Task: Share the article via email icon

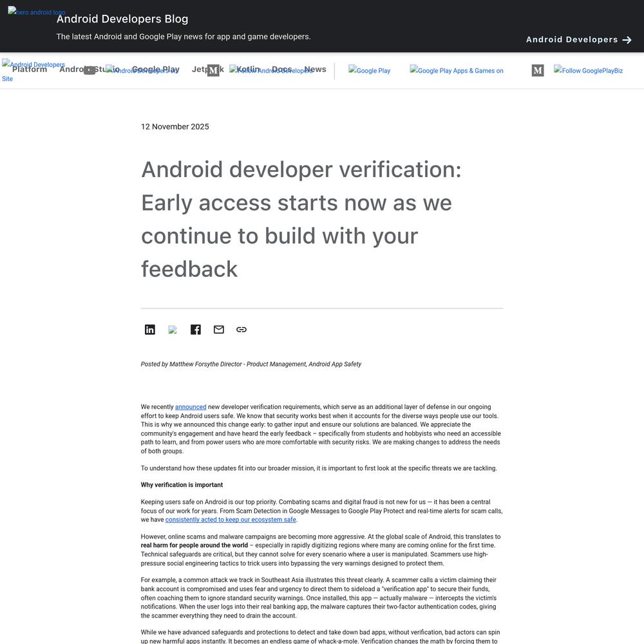Action: [219, 330]
